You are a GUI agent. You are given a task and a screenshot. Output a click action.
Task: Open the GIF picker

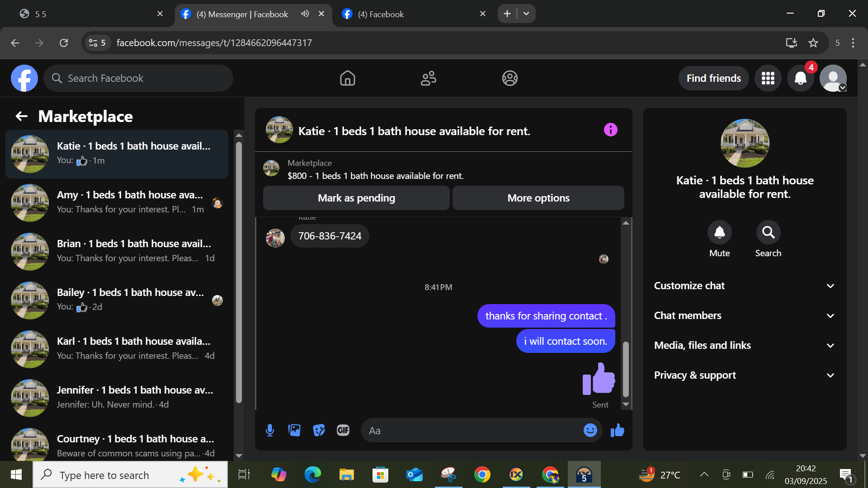(343, 430)
